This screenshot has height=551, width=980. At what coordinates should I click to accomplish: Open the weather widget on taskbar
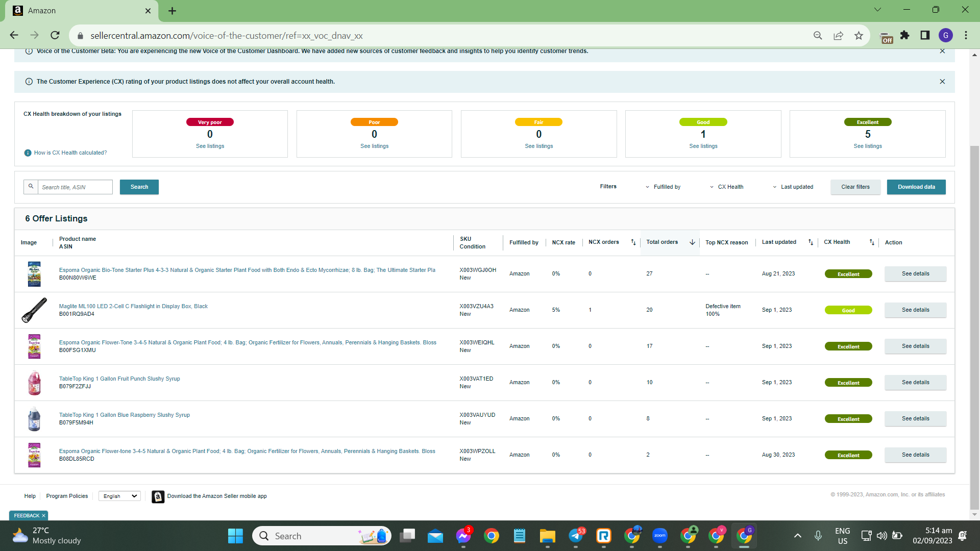tap(47, 536)
